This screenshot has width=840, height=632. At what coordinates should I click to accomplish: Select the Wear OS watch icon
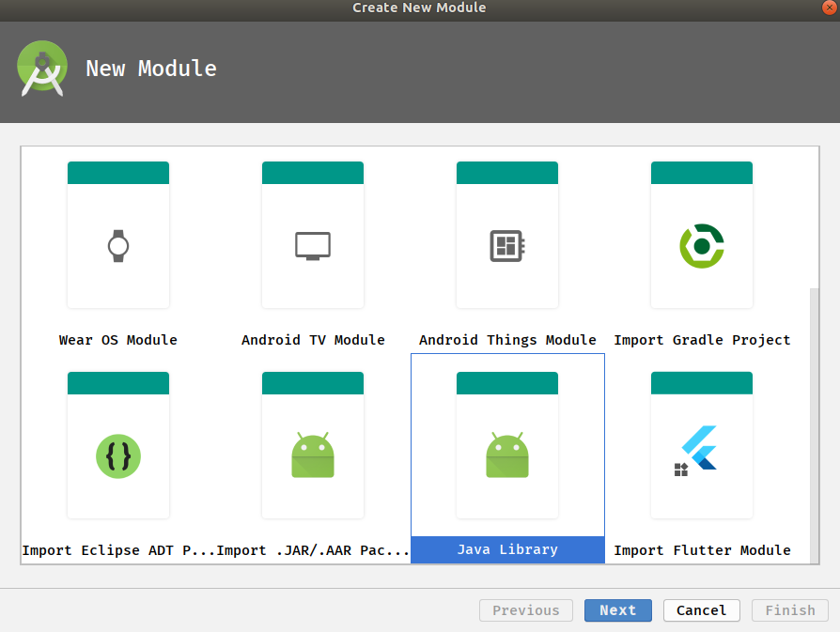[118, 246]
